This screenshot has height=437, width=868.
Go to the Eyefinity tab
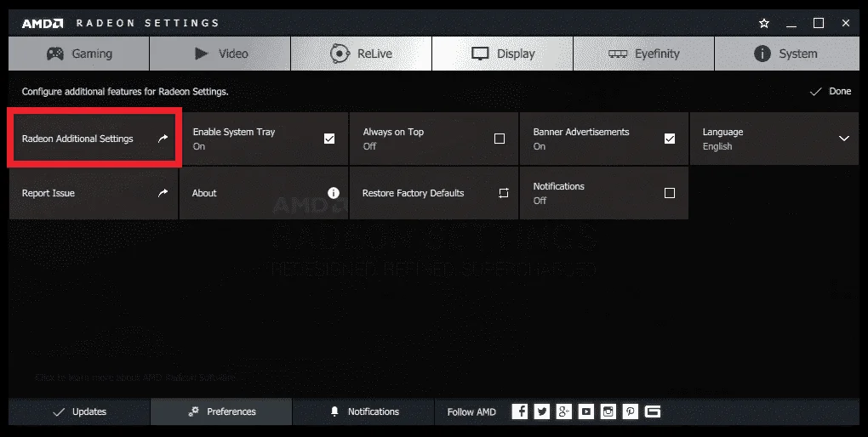point(644,54)
